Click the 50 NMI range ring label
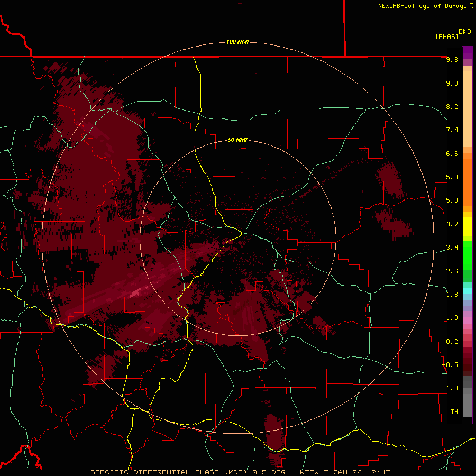Screen dimensions: 476x476 tap(237, 140)
